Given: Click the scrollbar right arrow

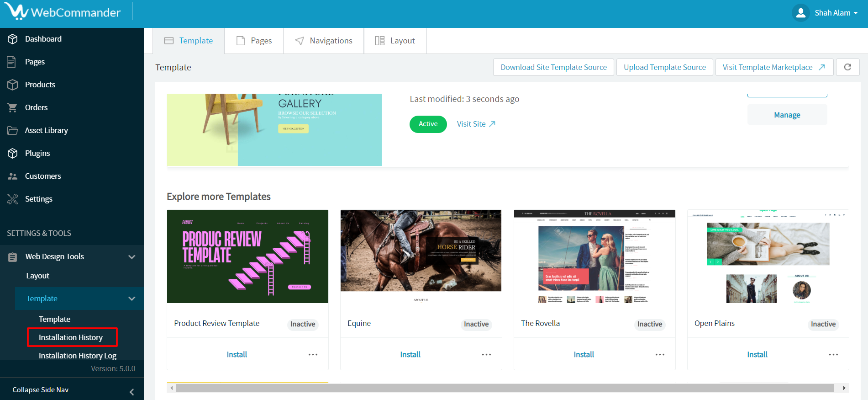Looking at the screenshot, I should coord(844,388).
